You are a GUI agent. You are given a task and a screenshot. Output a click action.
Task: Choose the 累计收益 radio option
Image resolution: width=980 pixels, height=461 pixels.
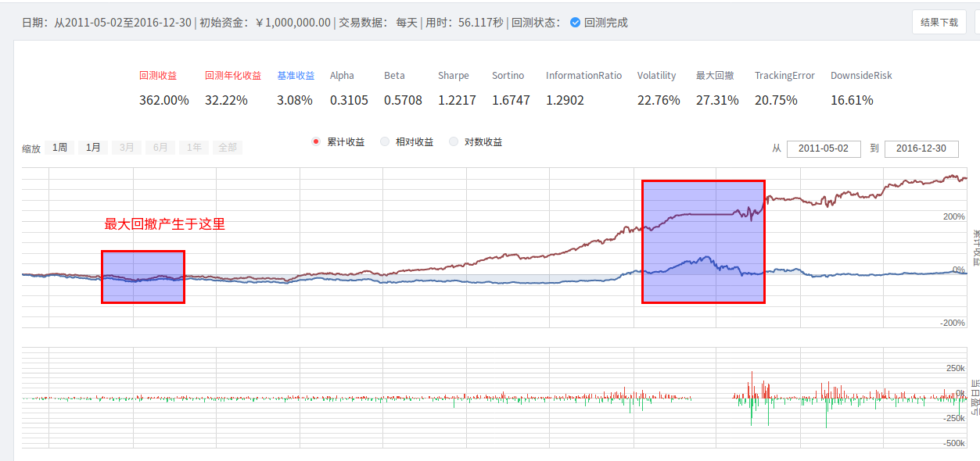coord(316,142)
